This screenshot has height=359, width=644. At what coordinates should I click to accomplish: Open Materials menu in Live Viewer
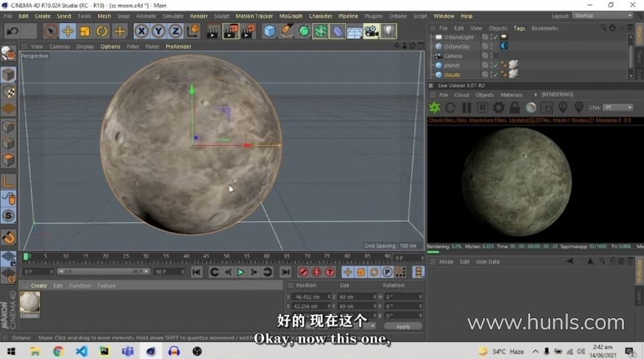point(511,95)
